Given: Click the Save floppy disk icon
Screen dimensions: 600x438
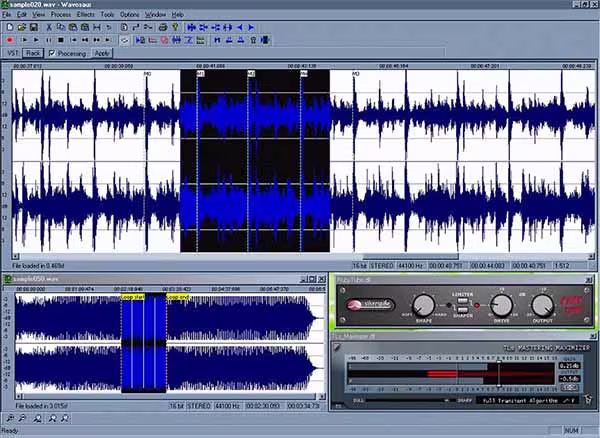Looking at the screenshot, I should 34,27.
